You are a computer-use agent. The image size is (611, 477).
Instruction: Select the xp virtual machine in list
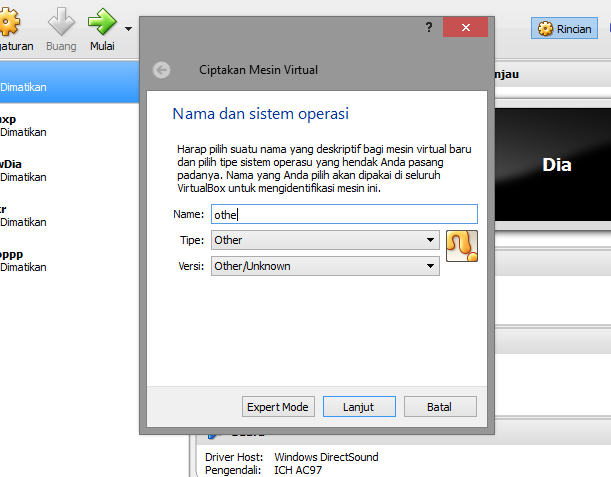(69, 125)
